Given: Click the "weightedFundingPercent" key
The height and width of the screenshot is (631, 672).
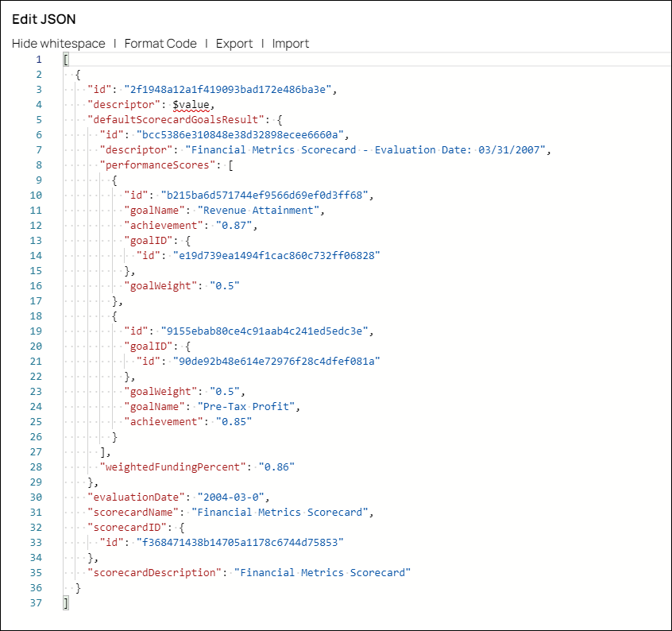Looking at the screenshot, I should pos(173,467).
